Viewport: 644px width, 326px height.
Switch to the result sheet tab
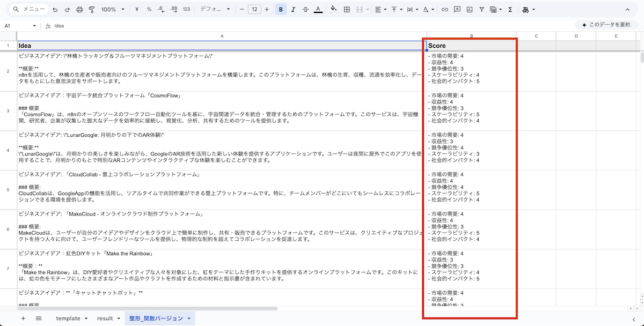(x=108, y=318)
